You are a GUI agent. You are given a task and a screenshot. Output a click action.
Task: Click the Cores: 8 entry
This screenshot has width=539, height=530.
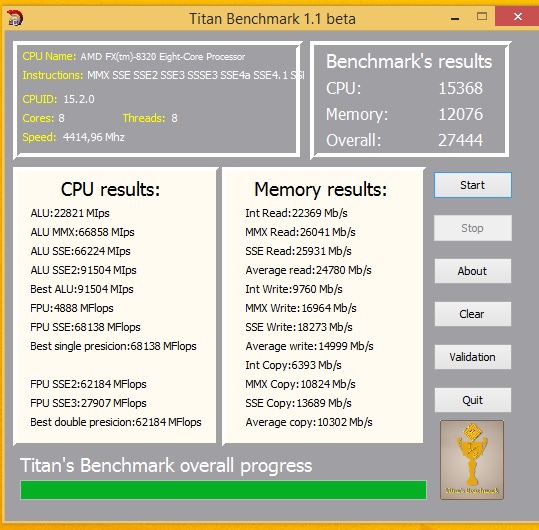point(43,118)
